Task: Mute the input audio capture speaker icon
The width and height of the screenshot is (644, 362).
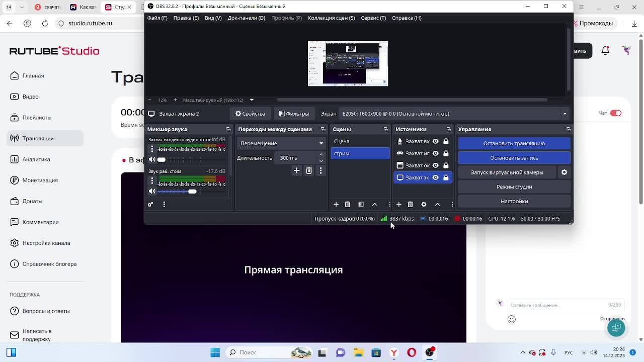Action: 152,159
